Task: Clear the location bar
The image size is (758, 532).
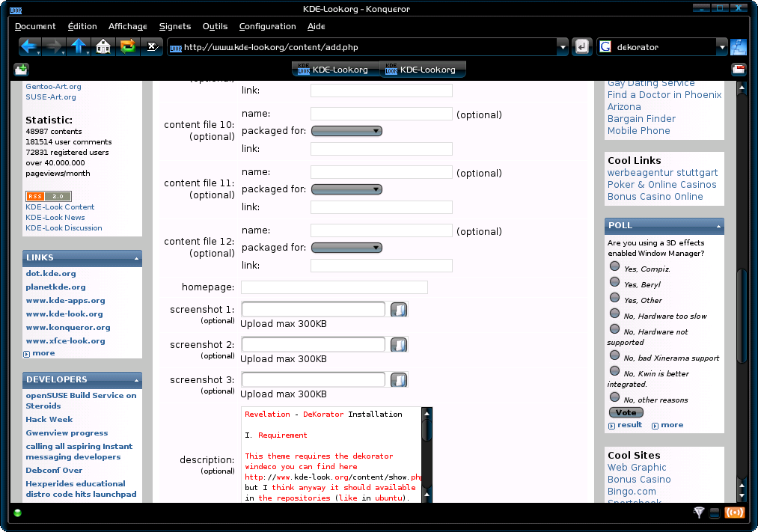Action: click(153, 47)
